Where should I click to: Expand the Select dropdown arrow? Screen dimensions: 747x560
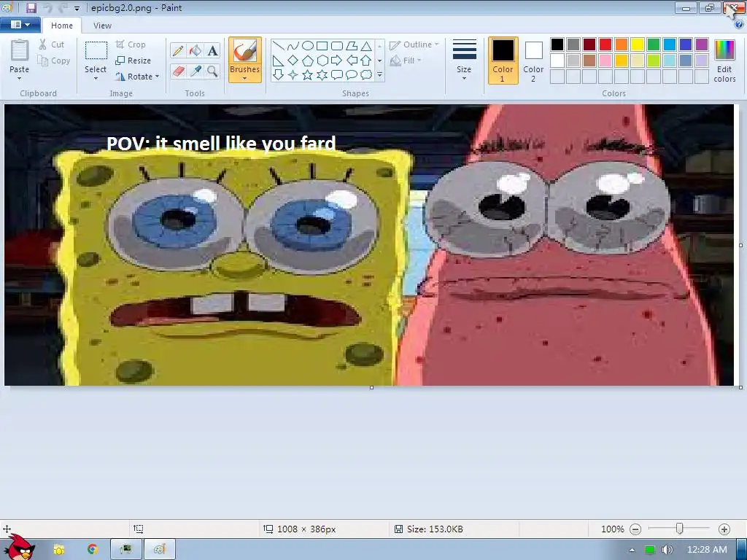coord(96,79)
